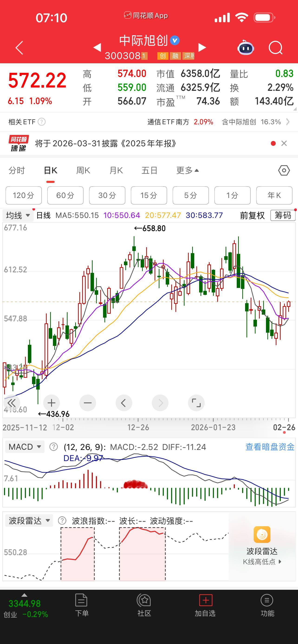
Task: Tap the 2026-01-23 date label
Action: click(x=213, y=427)
